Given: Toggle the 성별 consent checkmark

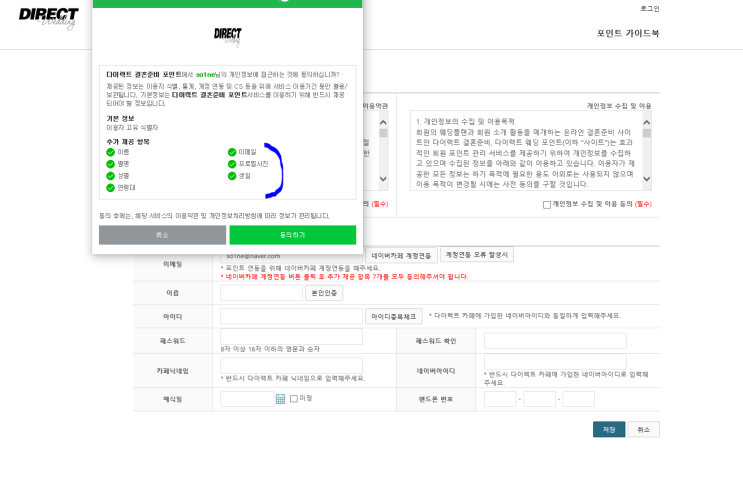Looking at the screenshot, I should [110, 176].
